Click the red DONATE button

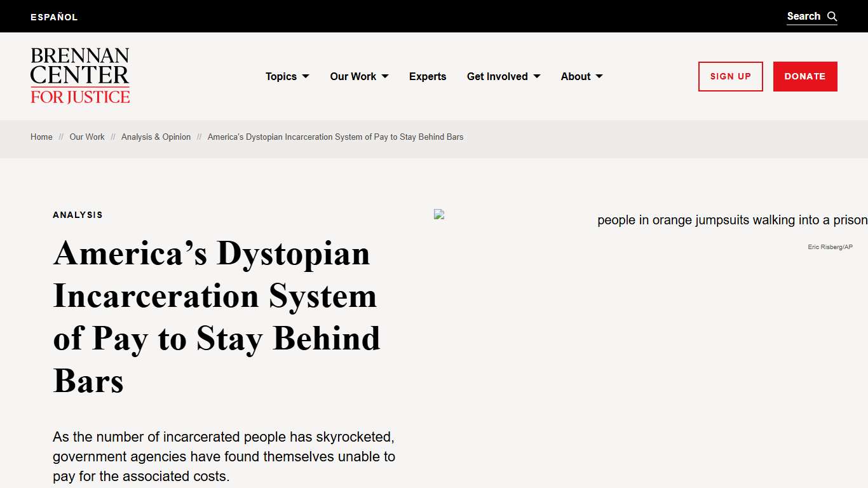805,76
